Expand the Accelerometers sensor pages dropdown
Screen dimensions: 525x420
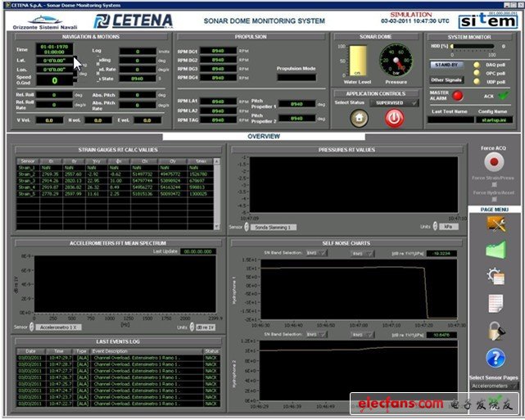495,385
